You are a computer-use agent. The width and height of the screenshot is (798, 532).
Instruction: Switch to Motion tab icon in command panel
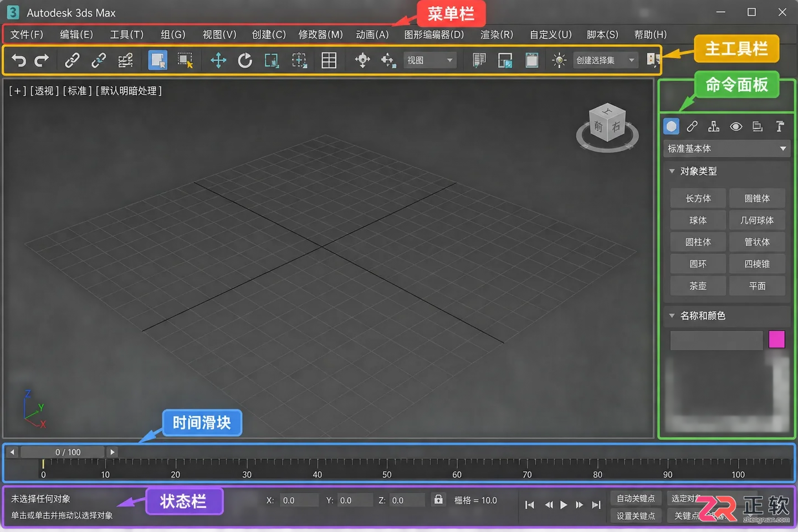(758, 126)
